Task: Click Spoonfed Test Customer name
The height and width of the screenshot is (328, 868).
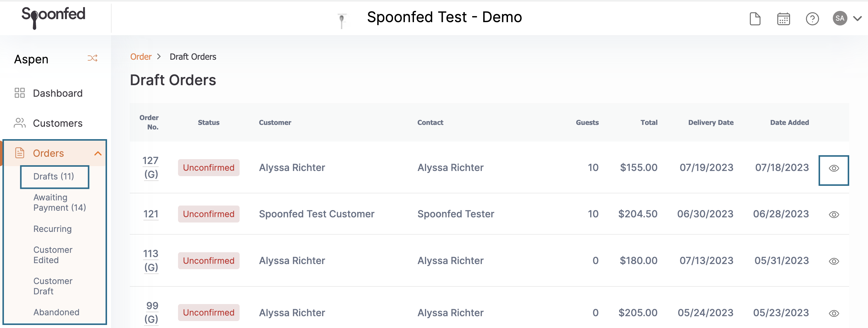Action: pyautogui.click(x=316, y=214)
